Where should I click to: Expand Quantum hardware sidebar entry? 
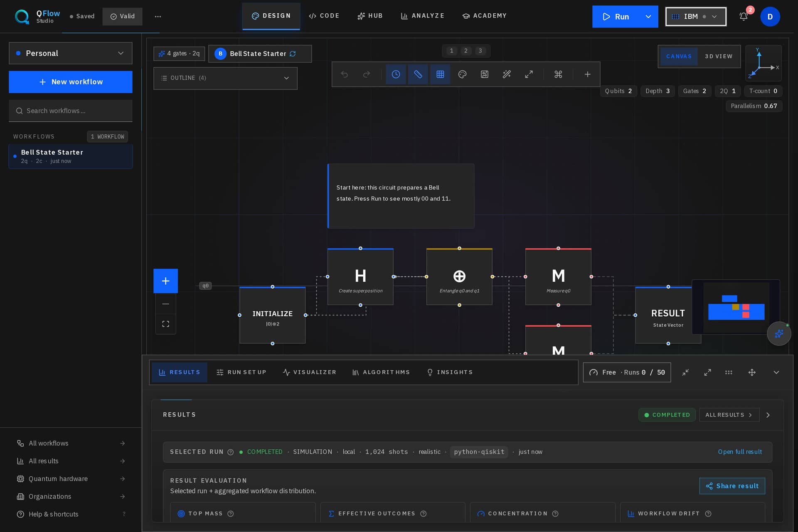(71, 479)
